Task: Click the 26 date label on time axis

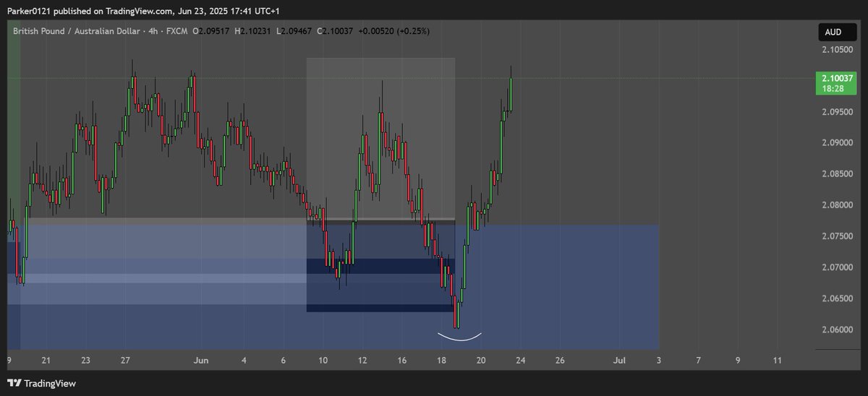Action: (x=561, y=359)
